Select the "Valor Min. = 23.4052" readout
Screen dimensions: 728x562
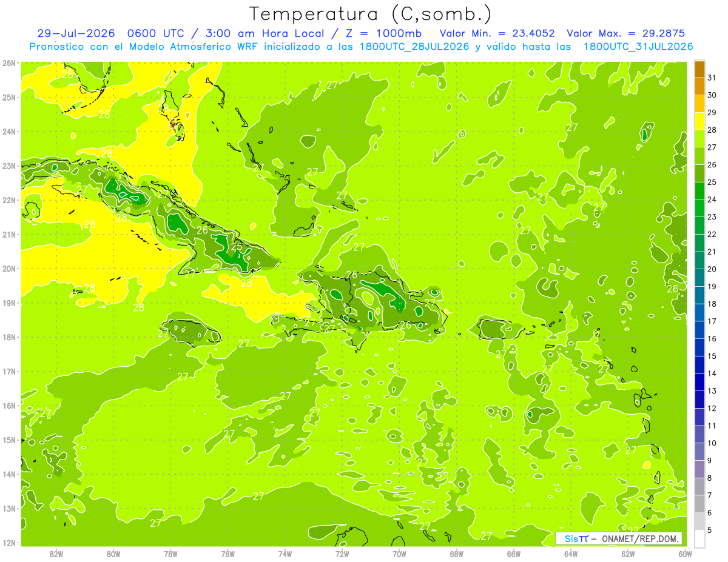[x=497, y=33]
